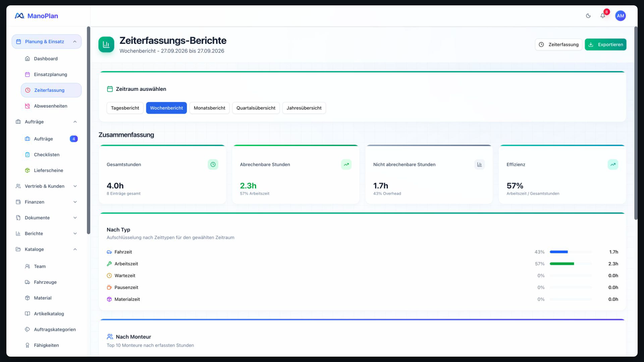Click the Nicht abrechenbare Stunden chart icon
This screenshot has height=362, width=644.
click(x=479, y=165)
